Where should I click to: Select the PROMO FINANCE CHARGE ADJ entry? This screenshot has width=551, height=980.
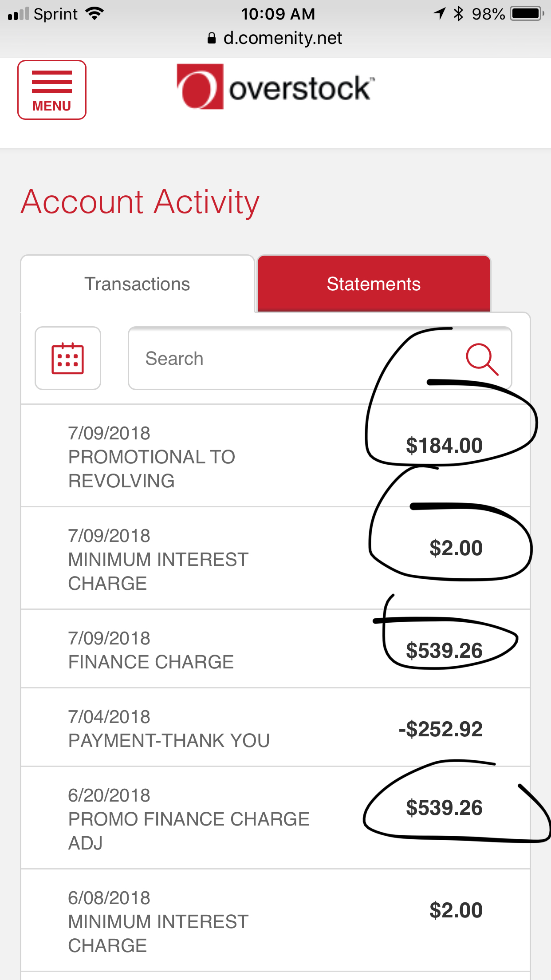[x=275, y=818]
